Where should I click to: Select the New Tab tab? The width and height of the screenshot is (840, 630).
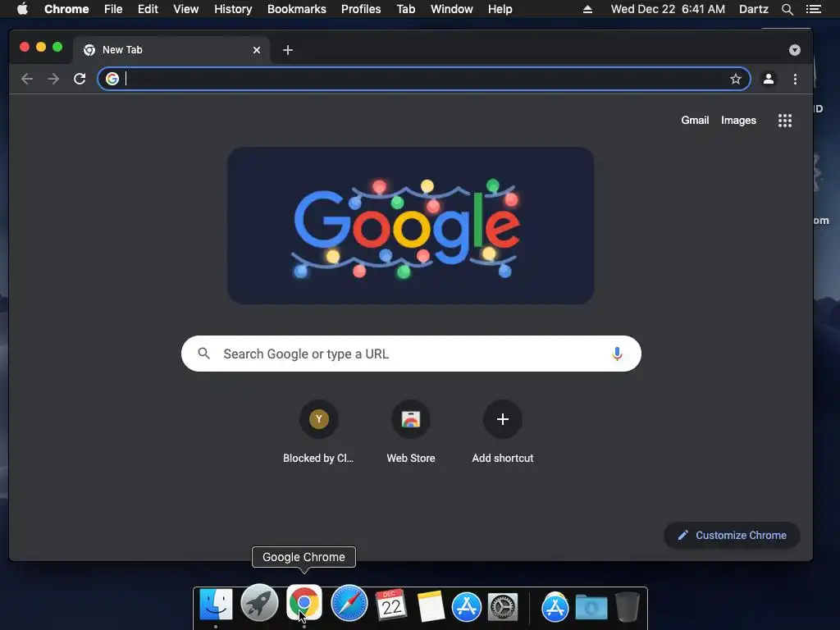tap(171, 50)
